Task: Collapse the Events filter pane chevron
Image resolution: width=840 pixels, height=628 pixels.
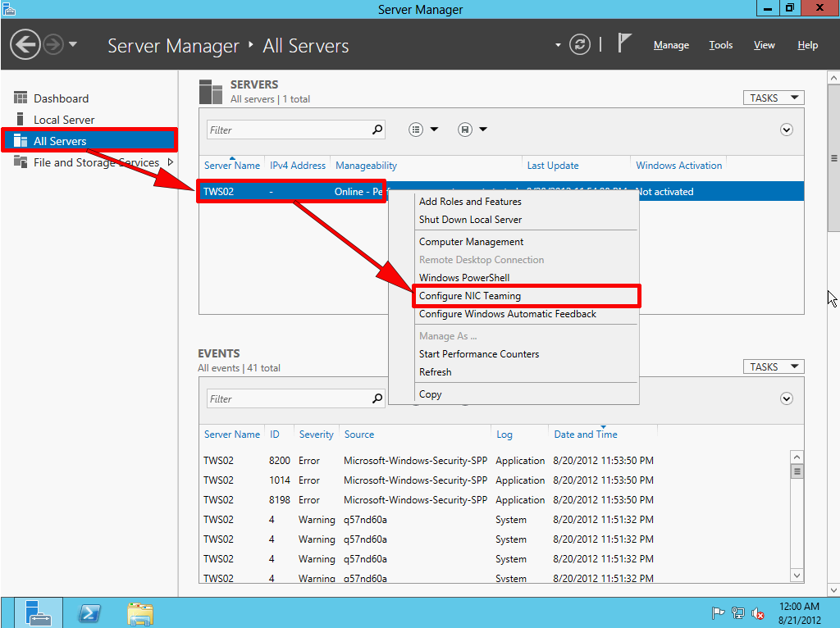Action: click(x=787, y=398)
